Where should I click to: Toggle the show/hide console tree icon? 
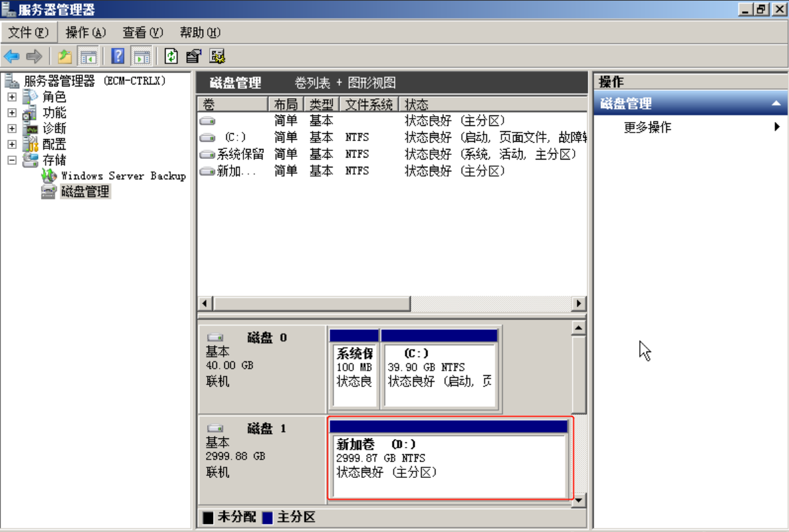point(88,56)
